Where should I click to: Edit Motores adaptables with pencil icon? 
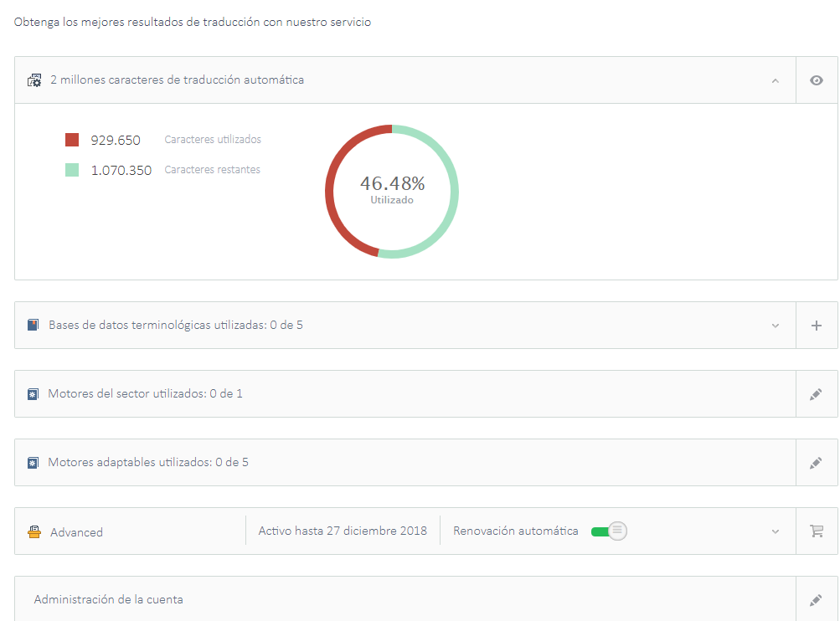coord(816,463)
